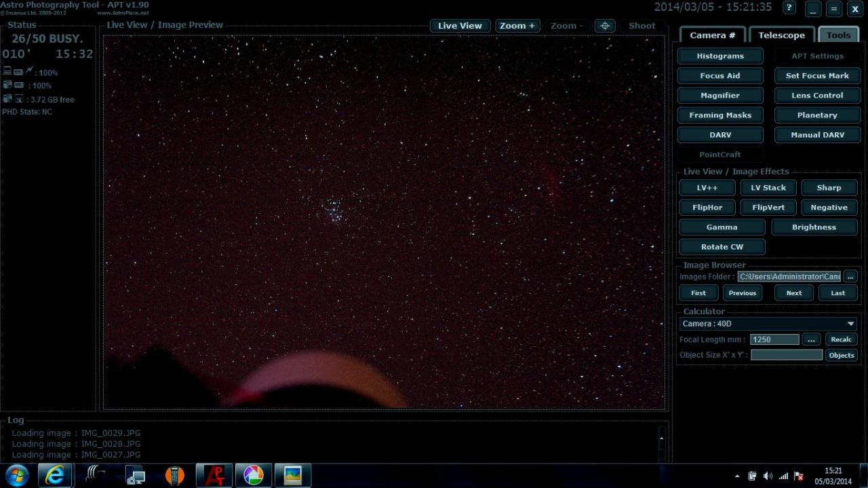Open the image viewer icon on the taskbar
Screen dimensions: 868x488
(292, 474)
